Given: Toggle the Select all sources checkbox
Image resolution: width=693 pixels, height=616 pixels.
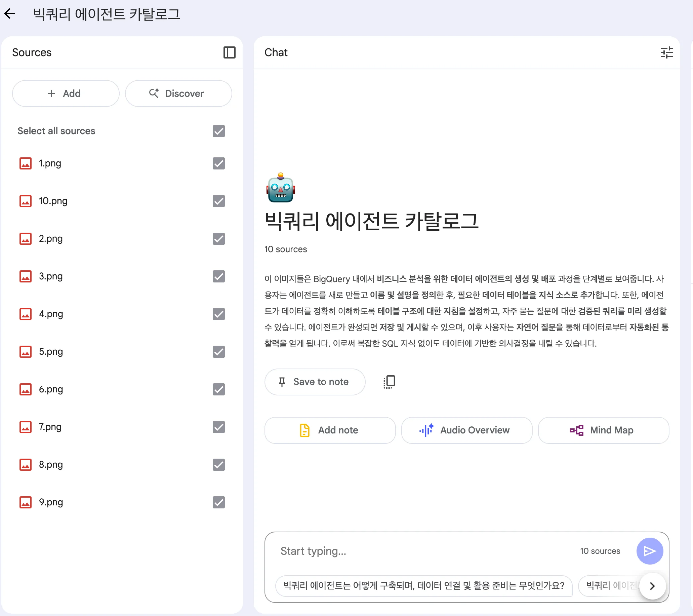Looking at the screenshot, I should 219,131.
